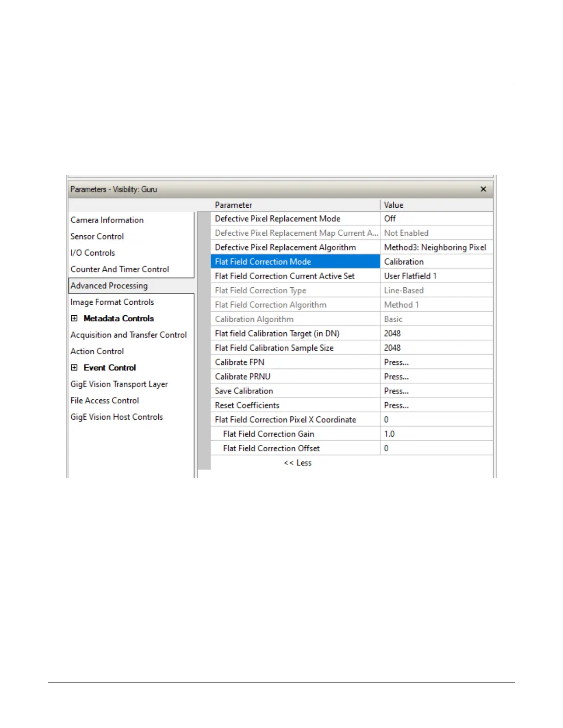This screenshot has width=563, height=728.
Task: Select File Access Control category
Action: [x=104, y=401]
